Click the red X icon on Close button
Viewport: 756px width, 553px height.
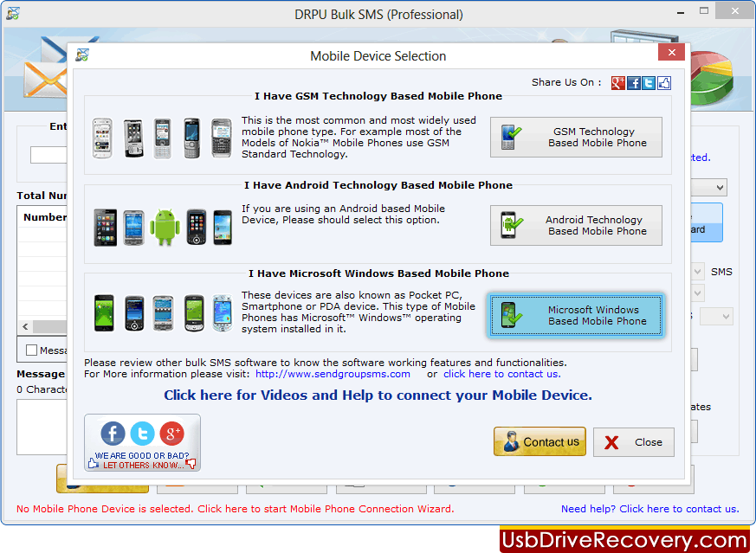611,442
